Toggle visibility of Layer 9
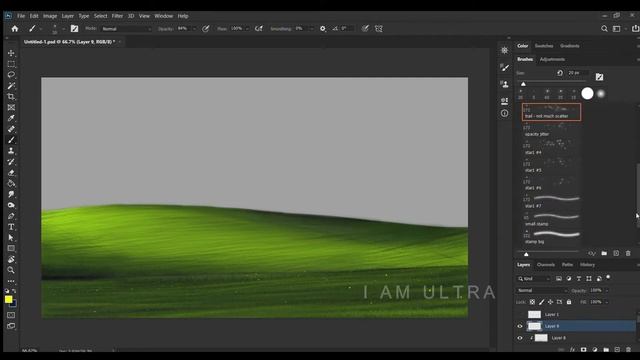Screen dimensions: 640x360 click(520, 326)
